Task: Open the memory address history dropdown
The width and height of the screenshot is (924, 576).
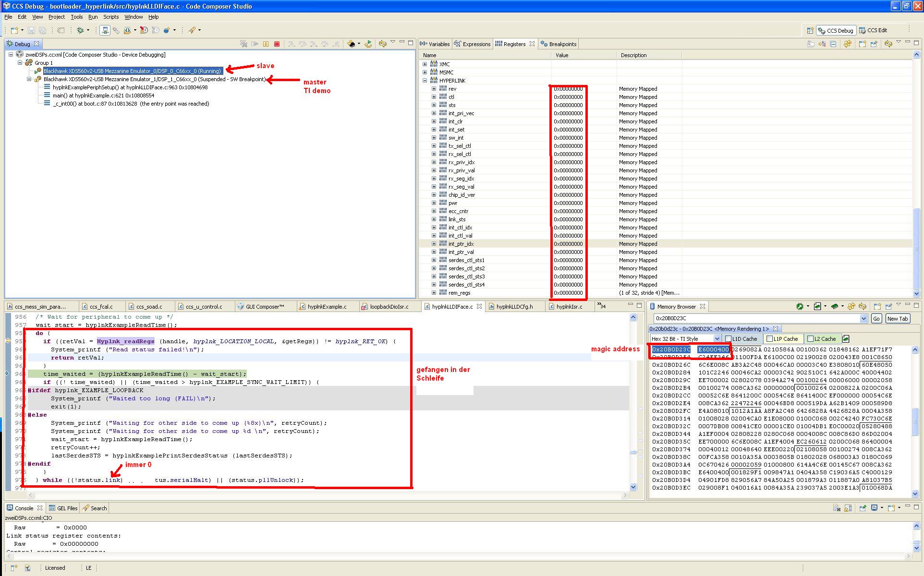Action: [863, 319]
